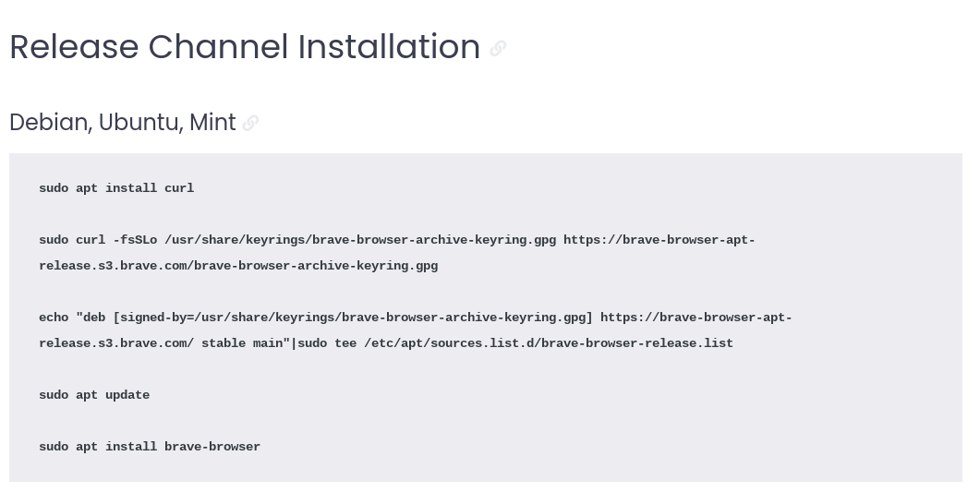
Task: Click anchor link icon beside Debian, Ubuntu, Mint
Action: 250,123
